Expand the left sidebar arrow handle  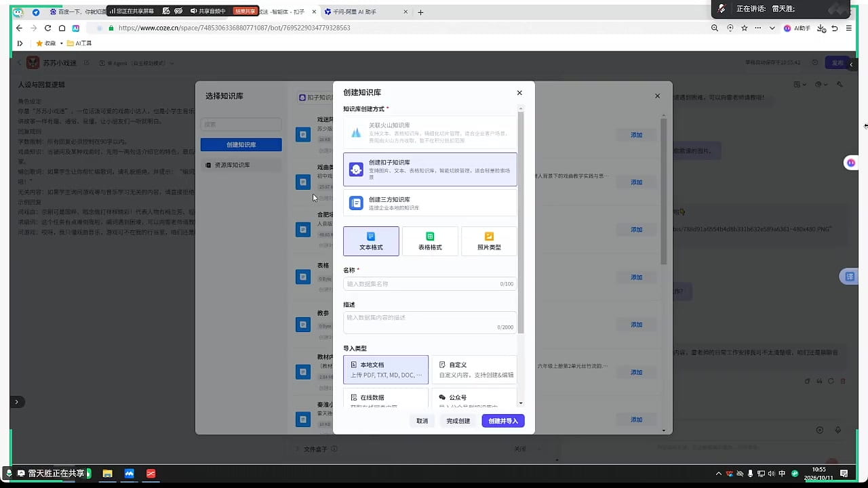coord(16,402)
